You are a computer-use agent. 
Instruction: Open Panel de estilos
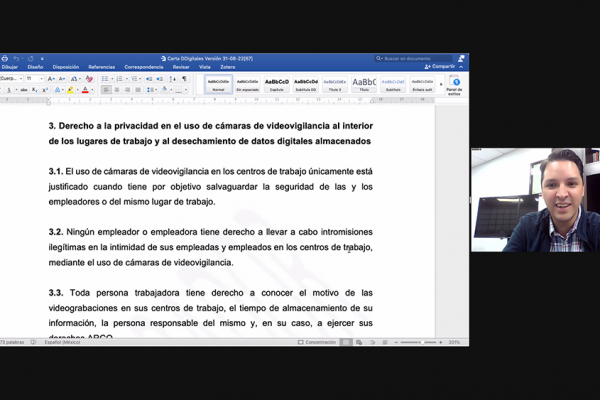pyautogui.click(x=454, y=85)
